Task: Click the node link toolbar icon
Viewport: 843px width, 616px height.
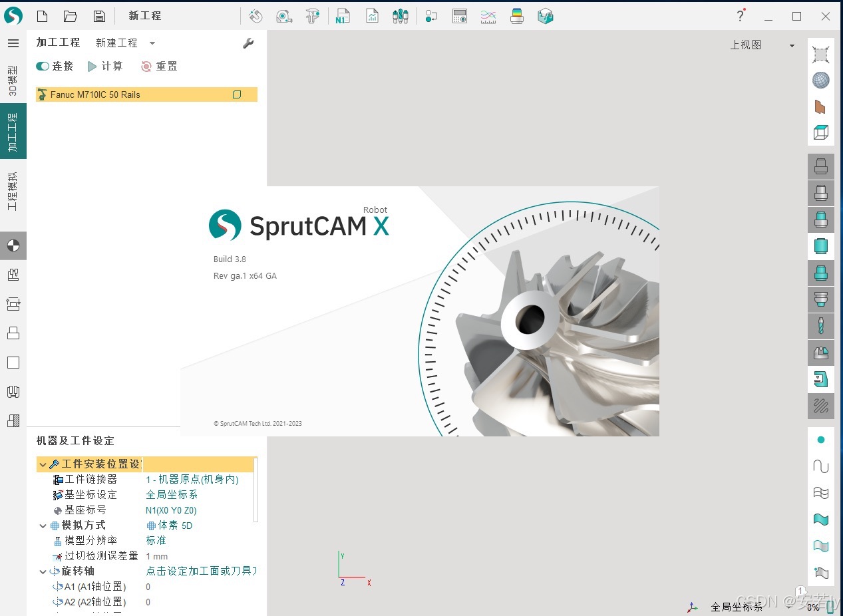Action: click(431, 16)
